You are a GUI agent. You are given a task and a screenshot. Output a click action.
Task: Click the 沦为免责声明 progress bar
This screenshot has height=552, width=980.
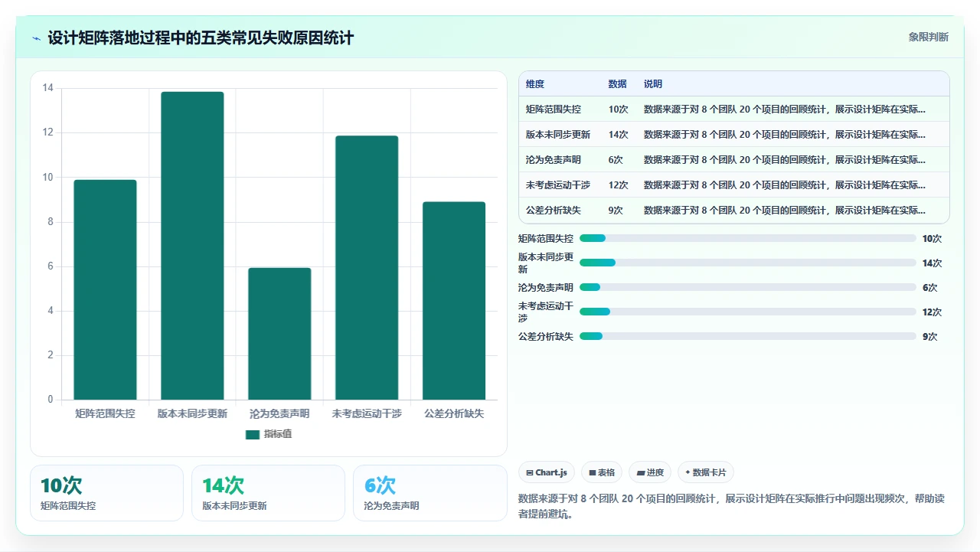748,287
